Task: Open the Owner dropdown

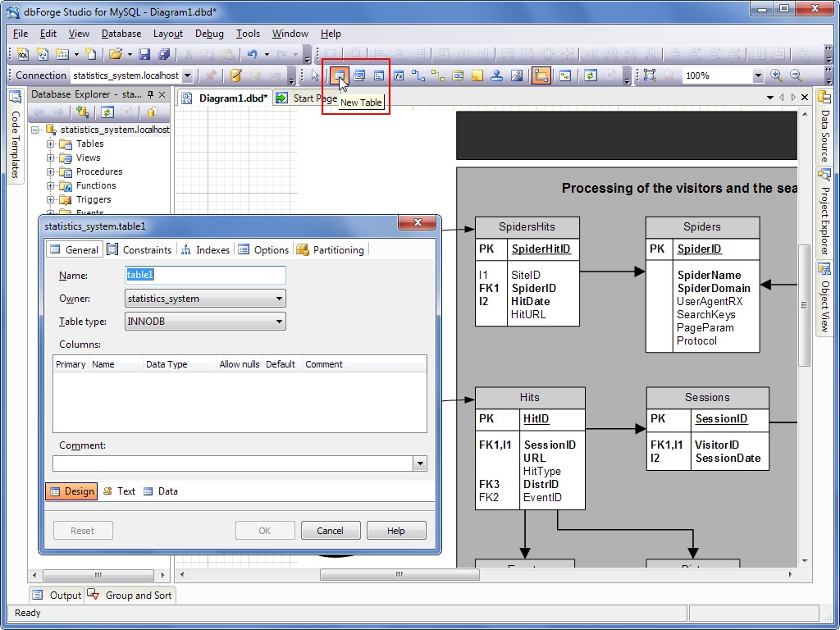Action: (x=279, y=299)
